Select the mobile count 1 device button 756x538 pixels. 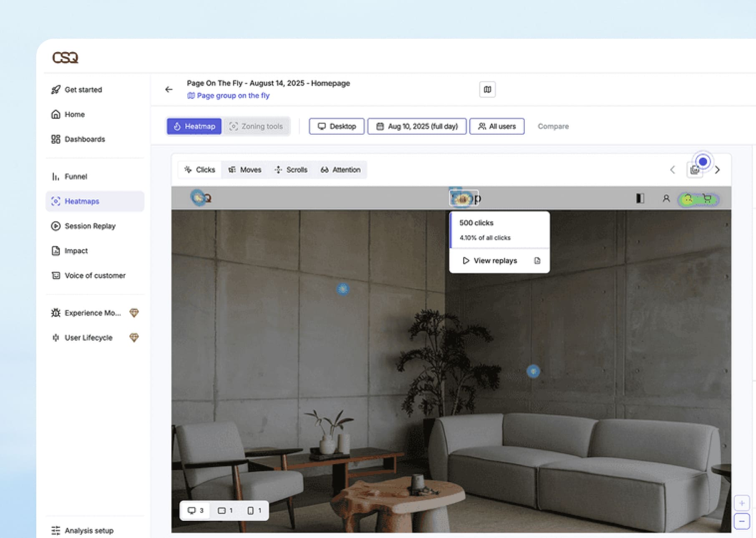tap(254, 510)
